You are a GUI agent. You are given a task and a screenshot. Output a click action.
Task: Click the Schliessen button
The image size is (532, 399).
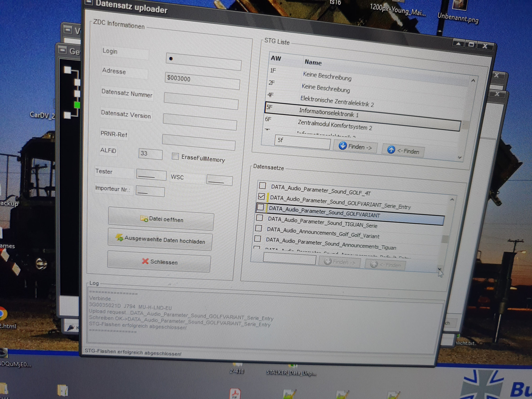159,261
